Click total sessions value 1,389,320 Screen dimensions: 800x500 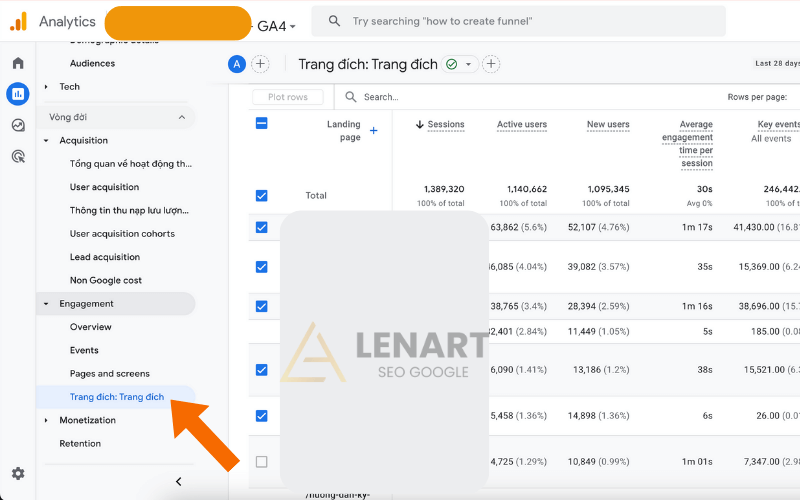click(x=444, y=189)
